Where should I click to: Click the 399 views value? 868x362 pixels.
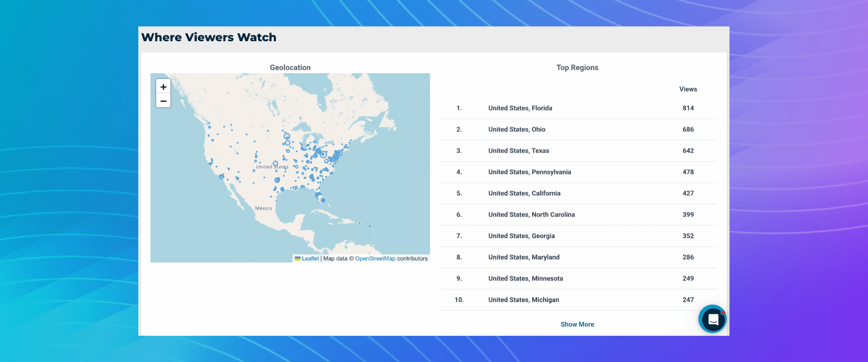pyautogui.click(x=688, y=214)
